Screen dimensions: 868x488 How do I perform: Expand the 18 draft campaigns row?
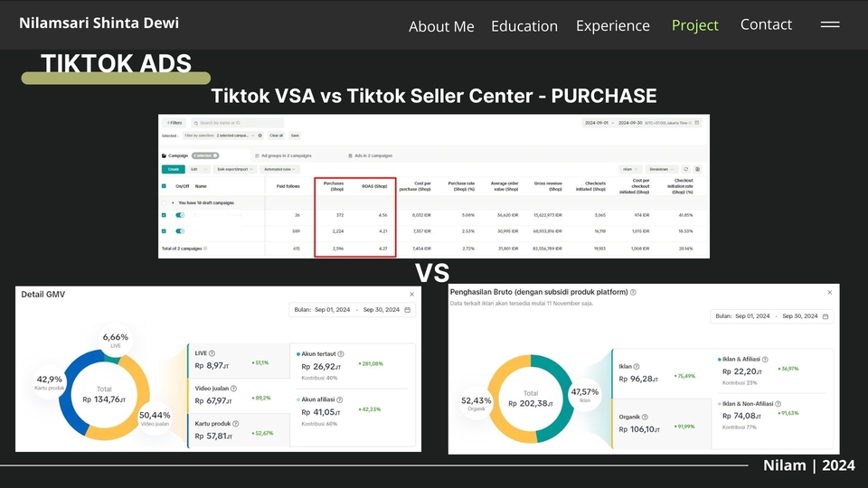tap(173, 202)
